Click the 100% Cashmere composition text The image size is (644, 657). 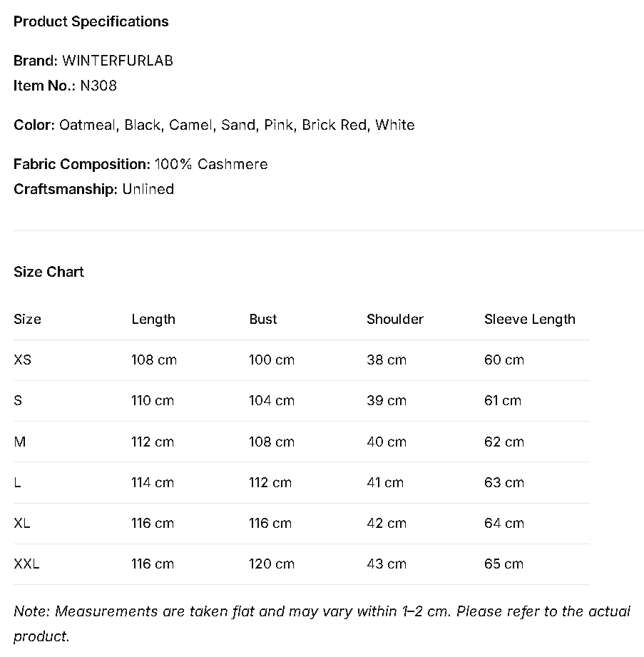coord(211,164)
